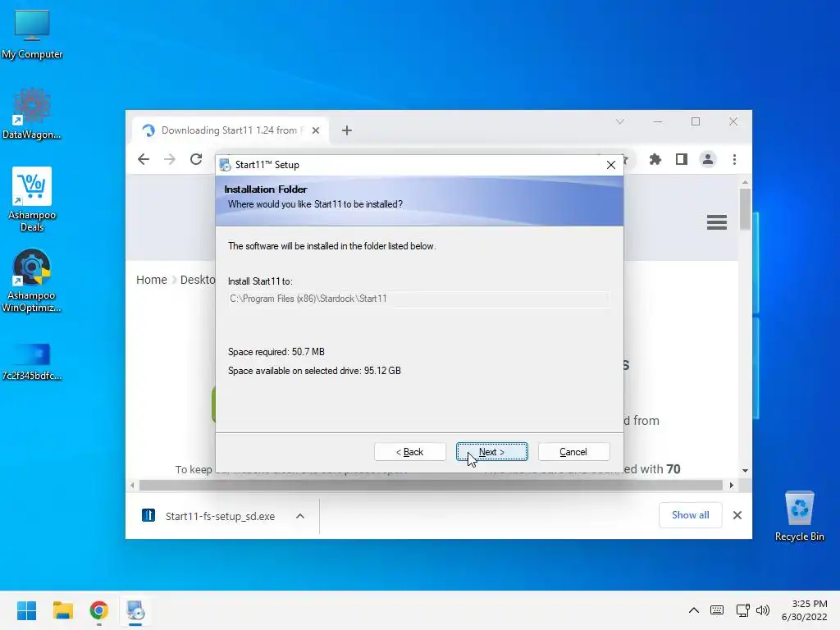Image resolution: width=840 pixels, height=630 pixels.
Task: Cancel the Start11 installation
Action: [x=573, y=452]
